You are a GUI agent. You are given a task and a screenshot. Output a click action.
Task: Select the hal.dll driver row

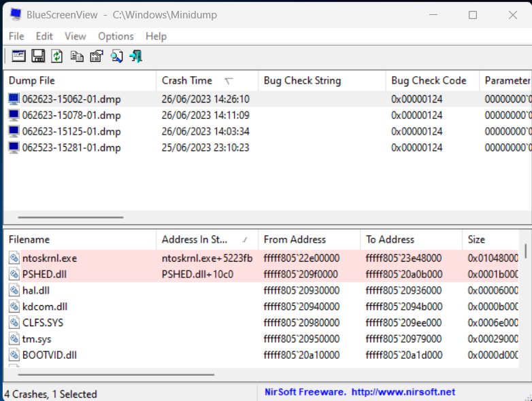click(x=261, y=290)
